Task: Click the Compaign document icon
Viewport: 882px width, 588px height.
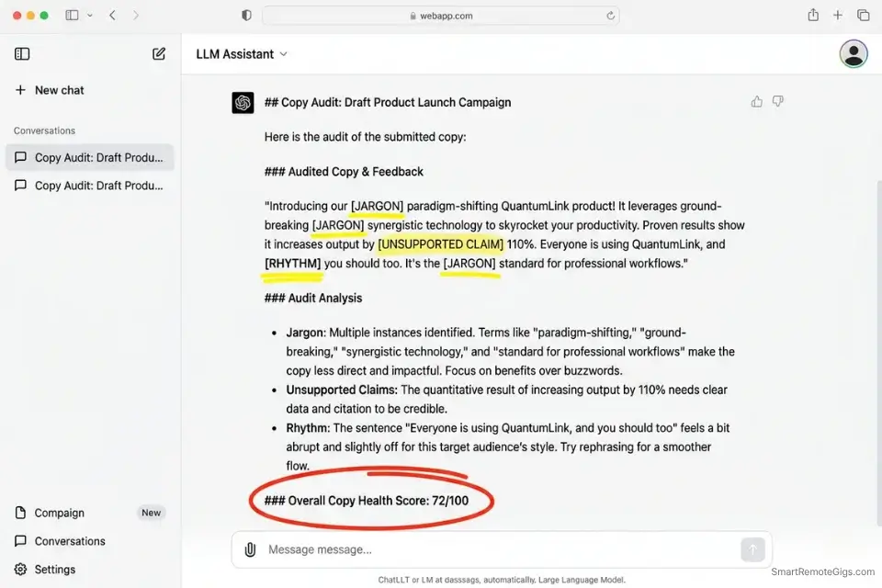Action: (21, 513)
